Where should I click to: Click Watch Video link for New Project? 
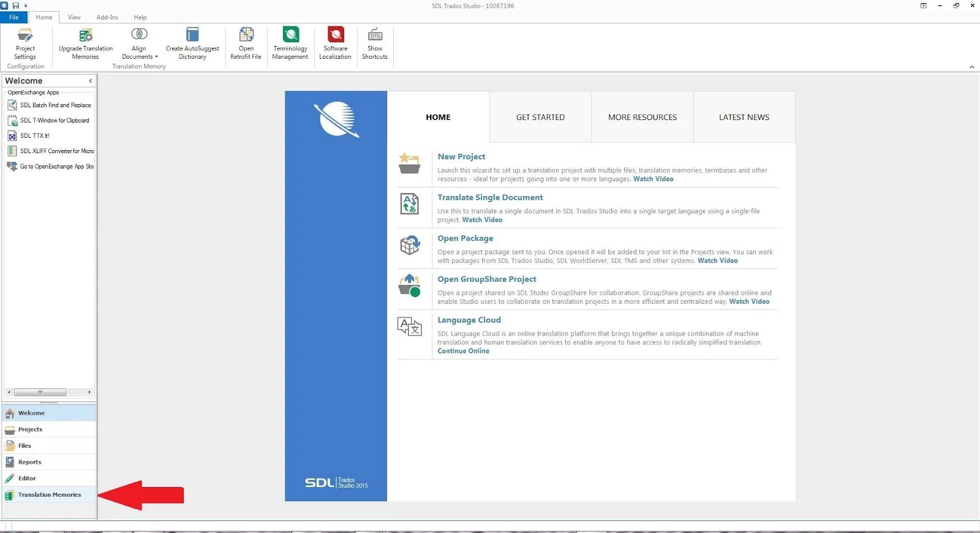[653, 179]
